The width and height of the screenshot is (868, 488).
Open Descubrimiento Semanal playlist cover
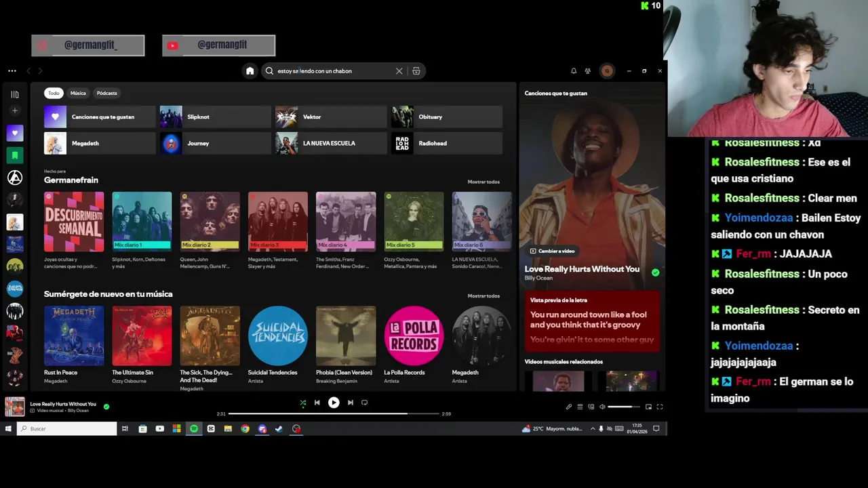point(74,222)
